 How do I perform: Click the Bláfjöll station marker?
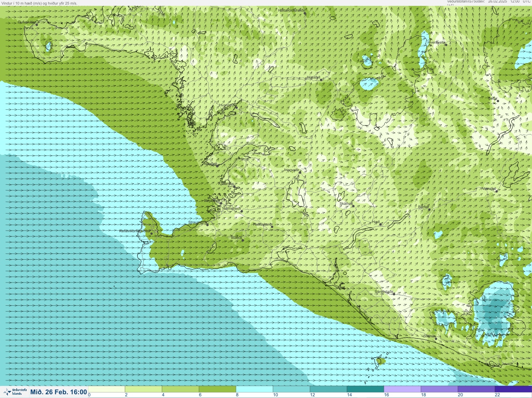point(243,240)
